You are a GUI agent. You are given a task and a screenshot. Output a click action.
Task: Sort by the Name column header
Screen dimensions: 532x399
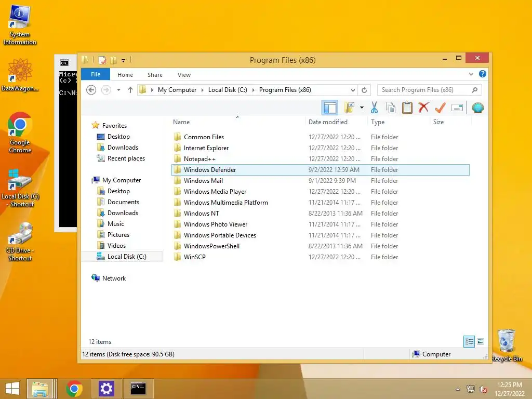pyautogui.click(x=181, y=122)
